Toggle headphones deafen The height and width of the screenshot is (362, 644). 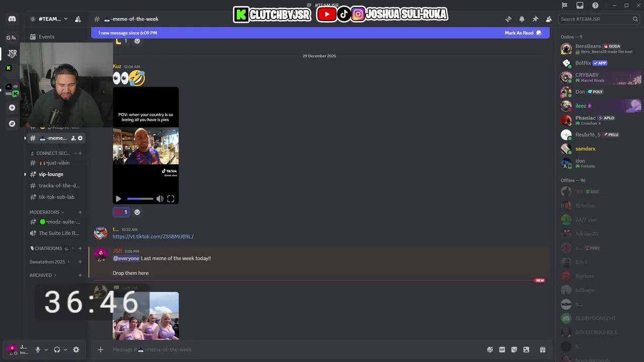pos(57,349)
